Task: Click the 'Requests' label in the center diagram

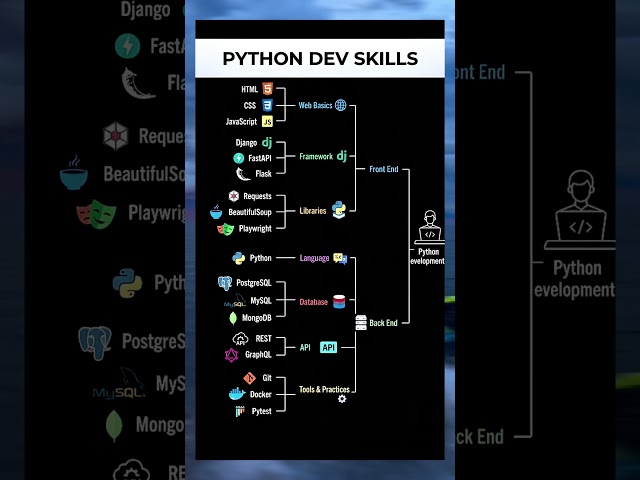Action: pos(257,196)
